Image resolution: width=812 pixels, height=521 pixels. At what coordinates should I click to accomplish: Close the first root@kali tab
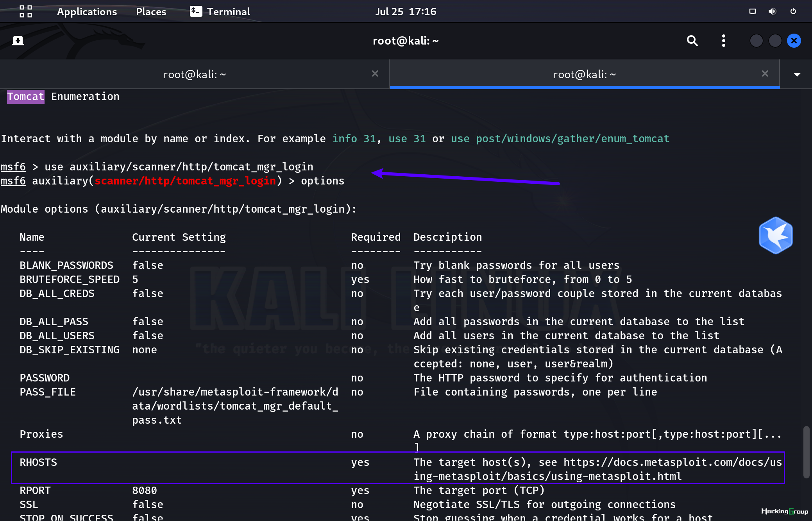(x=375, y=73)
